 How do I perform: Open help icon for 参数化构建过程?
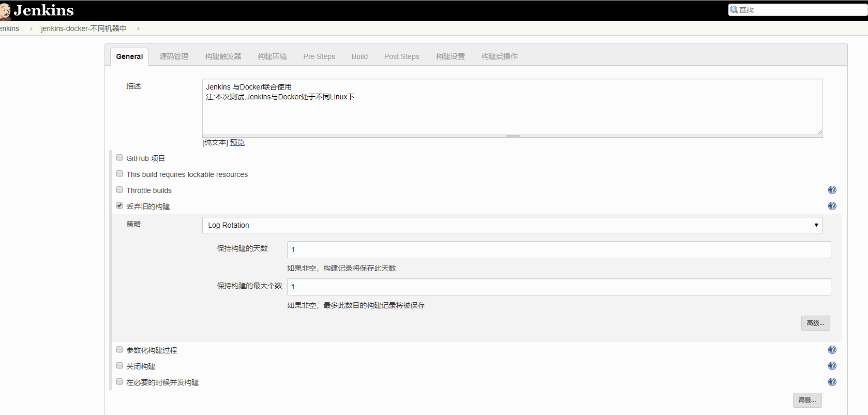(x=832, y=350)
